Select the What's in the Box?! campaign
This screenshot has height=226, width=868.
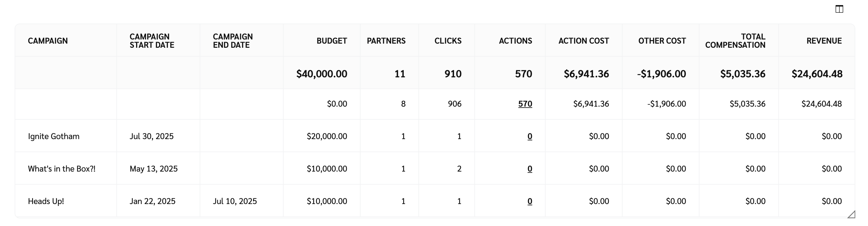point(62,169)
